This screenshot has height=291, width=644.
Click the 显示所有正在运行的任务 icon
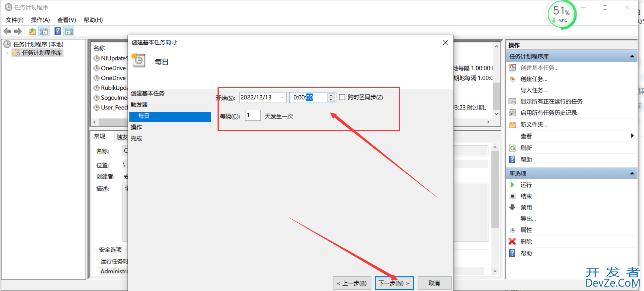click(x=512, y=101)
